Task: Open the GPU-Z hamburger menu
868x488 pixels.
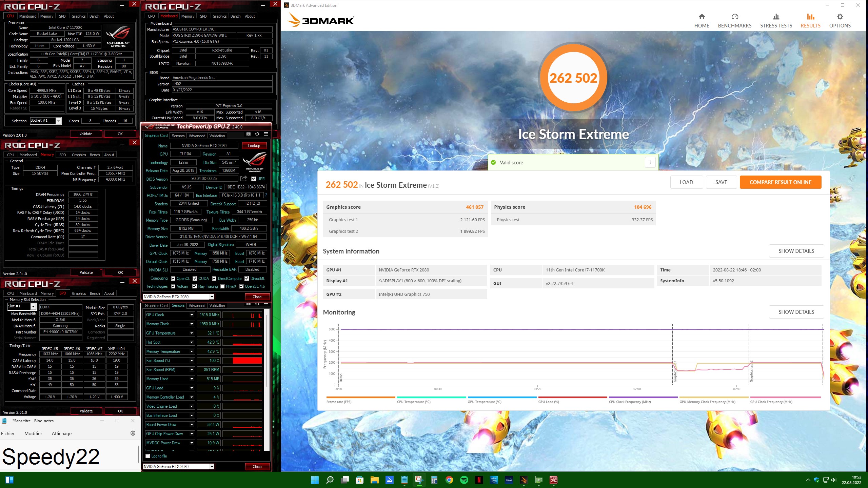Action: pyautogui.click(x=266, y=134)
